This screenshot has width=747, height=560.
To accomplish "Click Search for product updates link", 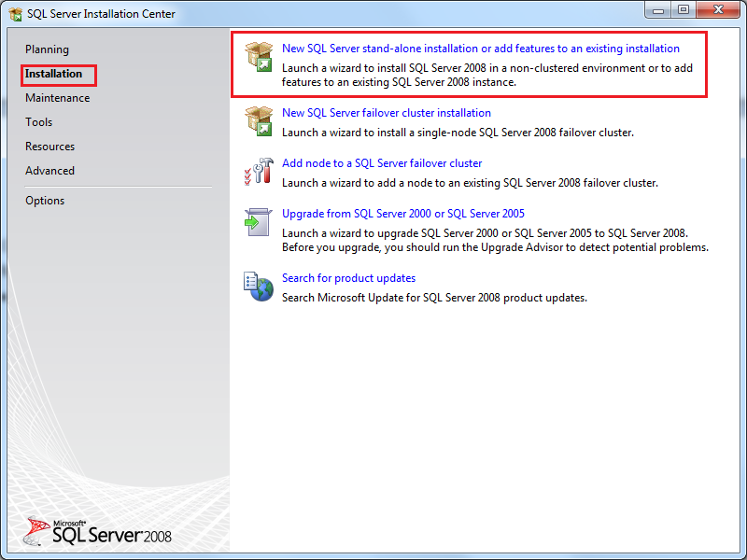I will pos(348,278).
